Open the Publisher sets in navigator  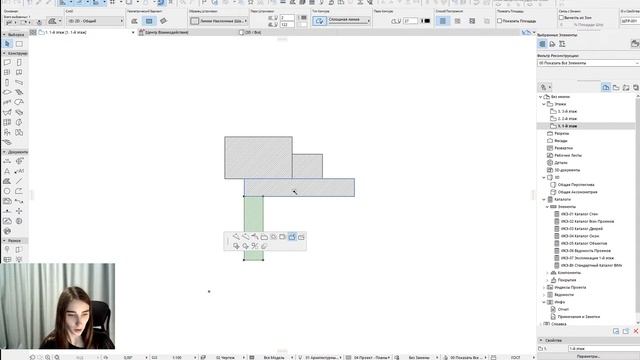pos(636,87)
